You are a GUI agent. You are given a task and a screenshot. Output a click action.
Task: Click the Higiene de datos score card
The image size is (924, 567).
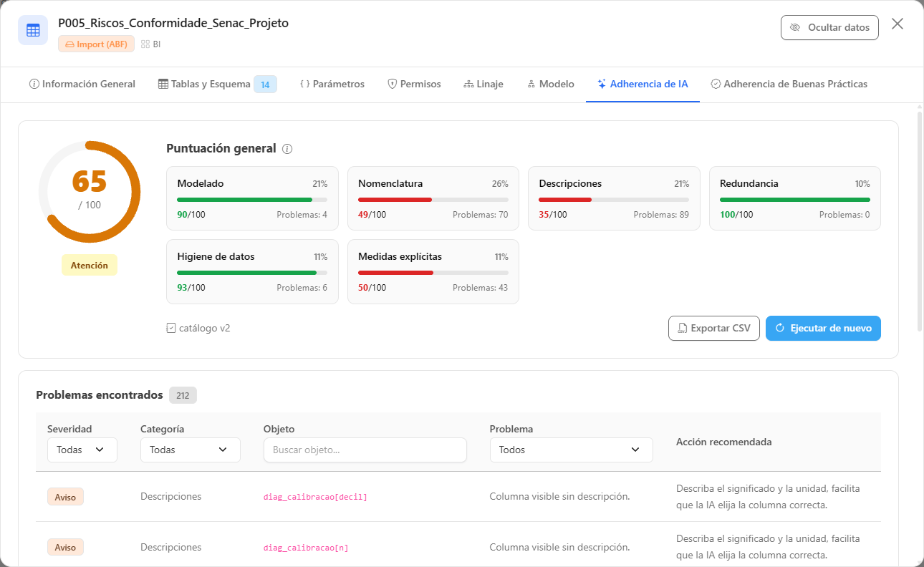coord(252,271)
